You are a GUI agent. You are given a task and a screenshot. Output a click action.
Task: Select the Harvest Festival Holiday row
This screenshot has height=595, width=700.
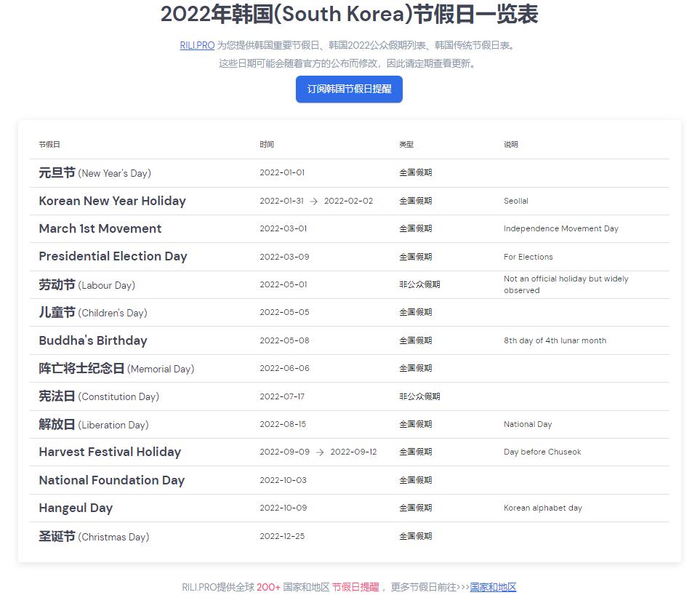point(110,452)
